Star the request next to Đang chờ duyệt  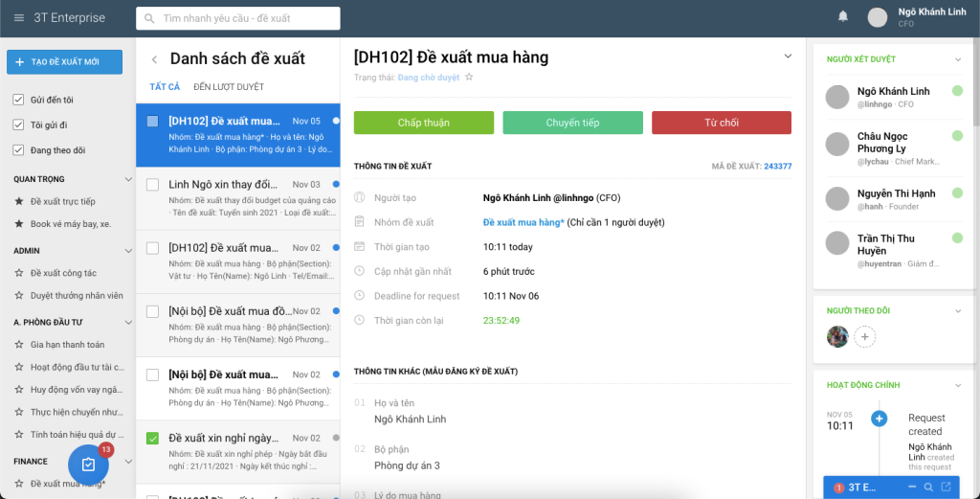click(469, 78)
